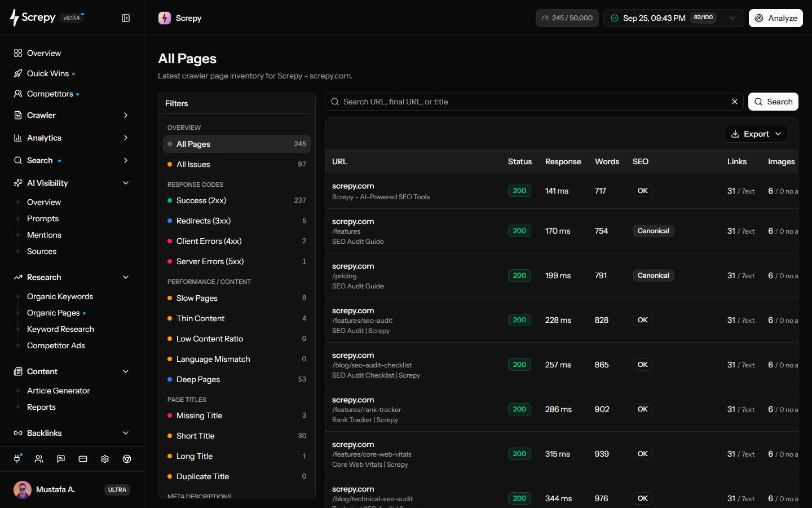This screenshot has height=508, width=812.
Task: Filter by Slow Pages
Action: click(237, 298)
